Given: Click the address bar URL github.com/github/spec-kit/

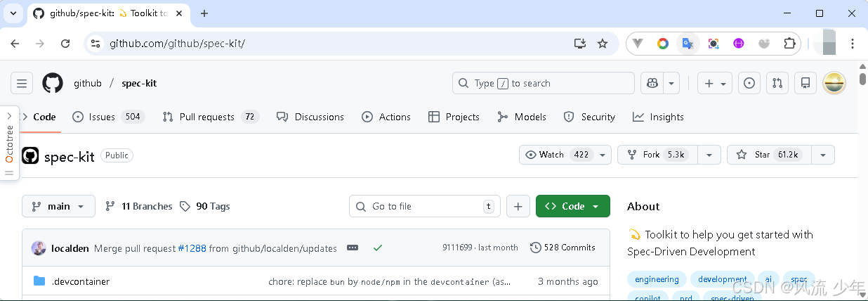Looking at the screenshot, I should point(178,44).
